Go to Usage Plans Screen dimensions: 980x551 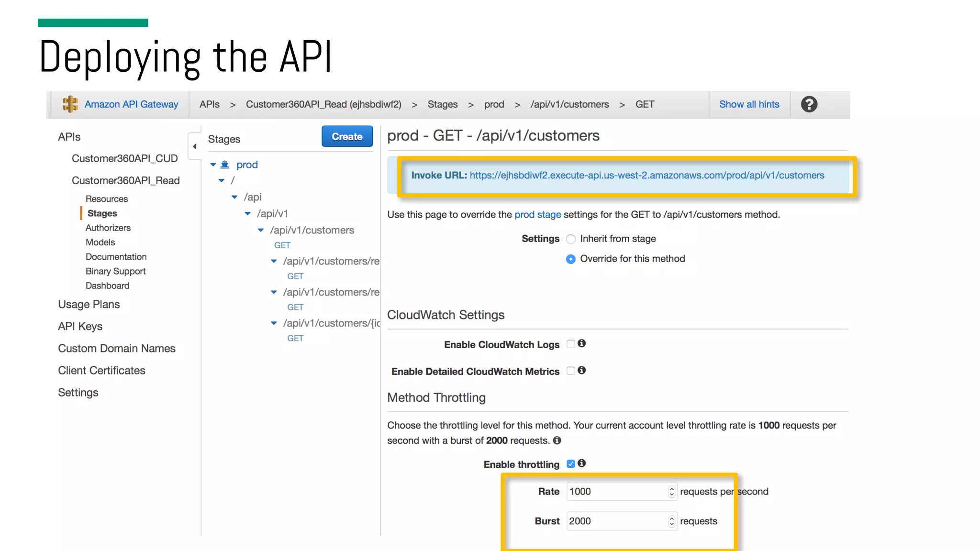[89, 304]
